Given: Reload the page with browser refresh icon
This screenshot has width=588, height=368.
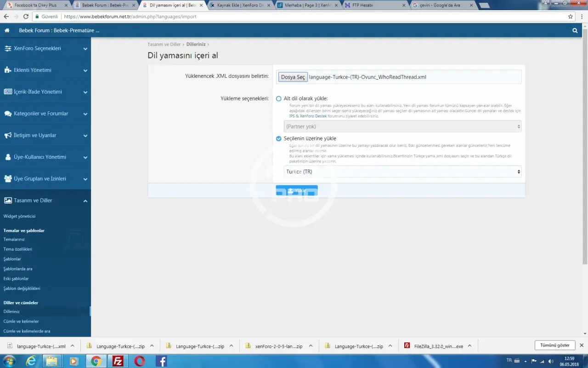Looking at the screenshot, I should click(x=26, y=16).
